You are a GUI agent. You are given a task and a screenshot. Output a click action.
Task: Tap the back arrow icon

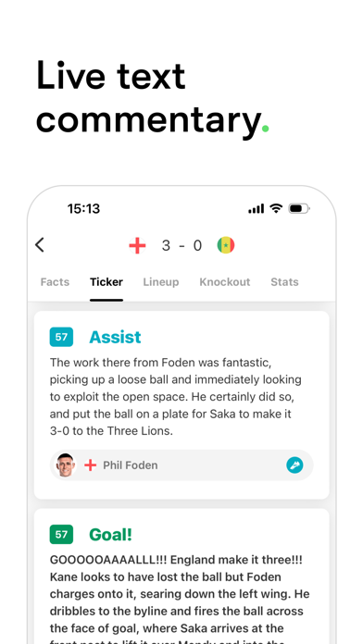[40, 245]
